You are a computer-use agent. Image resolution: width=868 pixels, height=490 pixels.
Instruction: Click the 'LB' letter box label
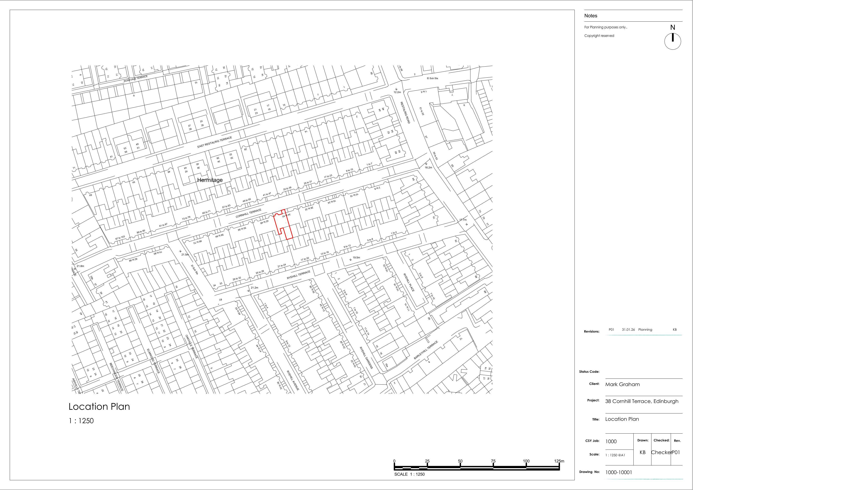[221, 299]
